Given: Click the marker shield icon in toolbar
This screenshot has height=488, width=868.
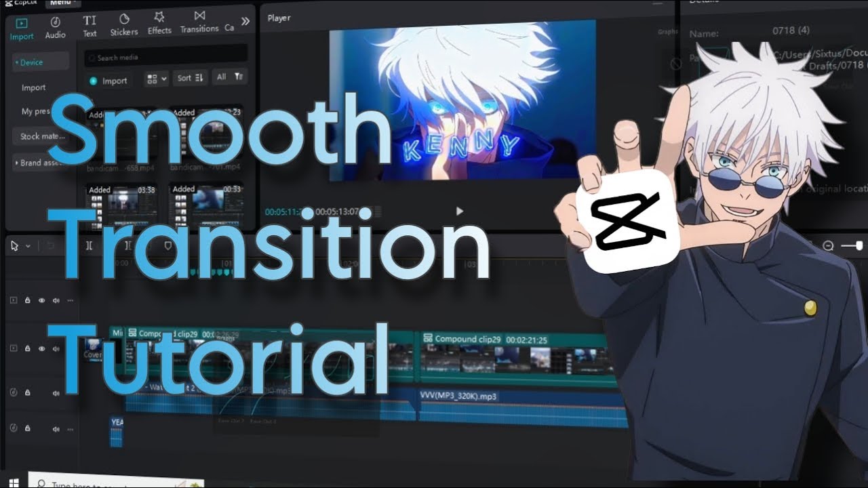Looking at the screenshot, I should click(168, 245).
